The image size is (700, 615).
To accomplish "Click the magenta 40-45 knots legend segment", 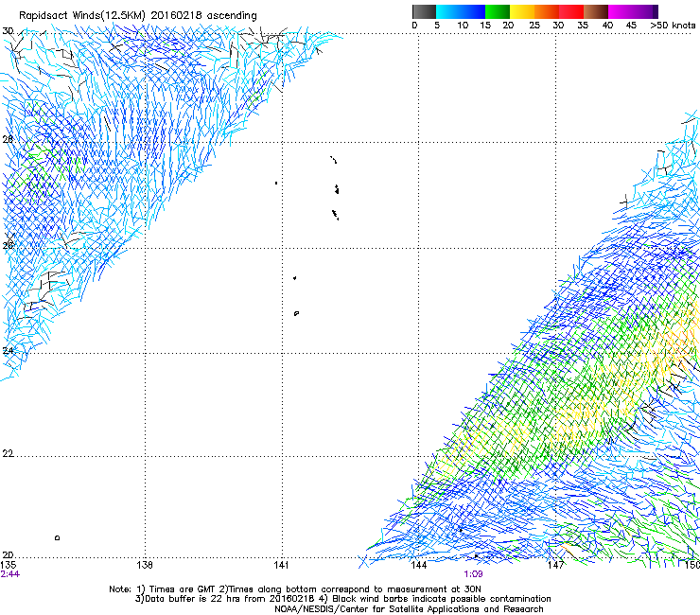I will [x=621, y=11].
